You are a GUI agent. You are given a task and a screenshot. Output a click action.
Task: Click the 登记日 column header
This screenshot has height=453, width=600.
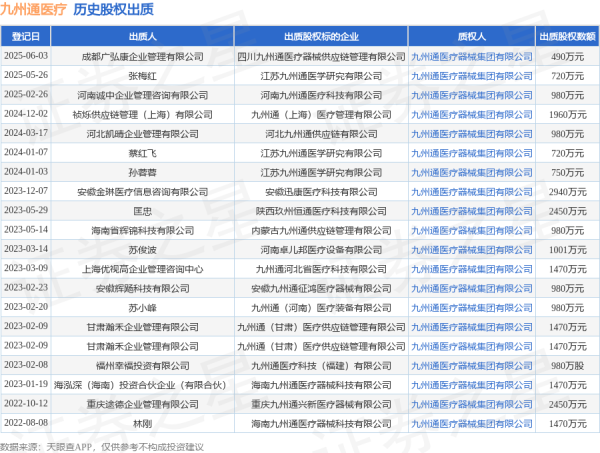[26, 35]
